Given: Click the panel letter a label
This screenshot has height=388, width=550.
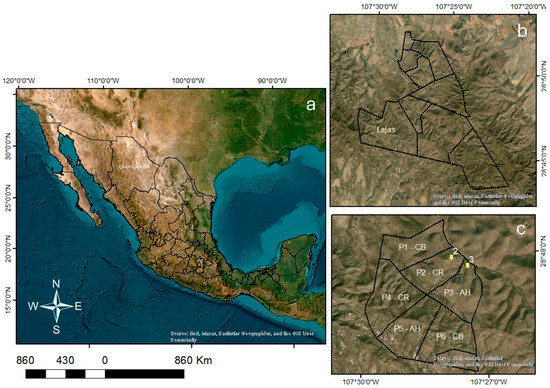Looking at the screenshot, I should [x=311, y=105].
